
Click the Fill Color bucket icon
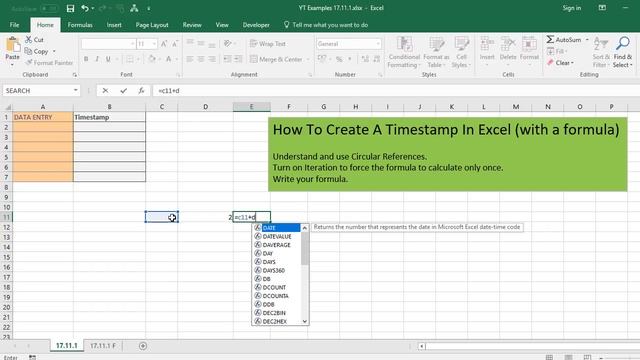tap(152, 59)
